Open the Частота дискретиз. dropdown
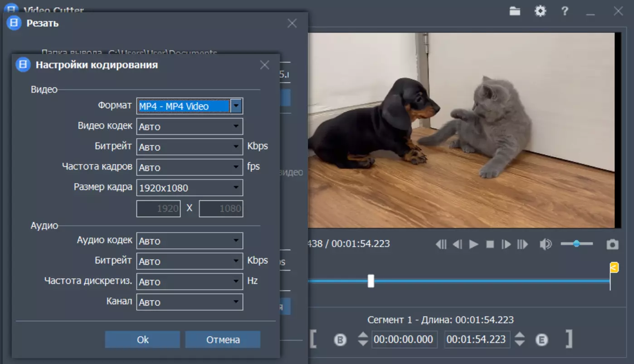634x364 pixels. click(190, 281)
